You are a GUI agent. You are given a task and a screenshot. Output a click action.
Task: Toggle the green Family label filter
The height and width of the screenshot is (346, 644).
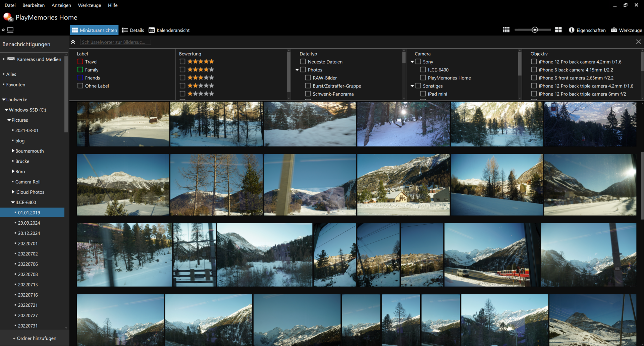click(x=80, y=70)
